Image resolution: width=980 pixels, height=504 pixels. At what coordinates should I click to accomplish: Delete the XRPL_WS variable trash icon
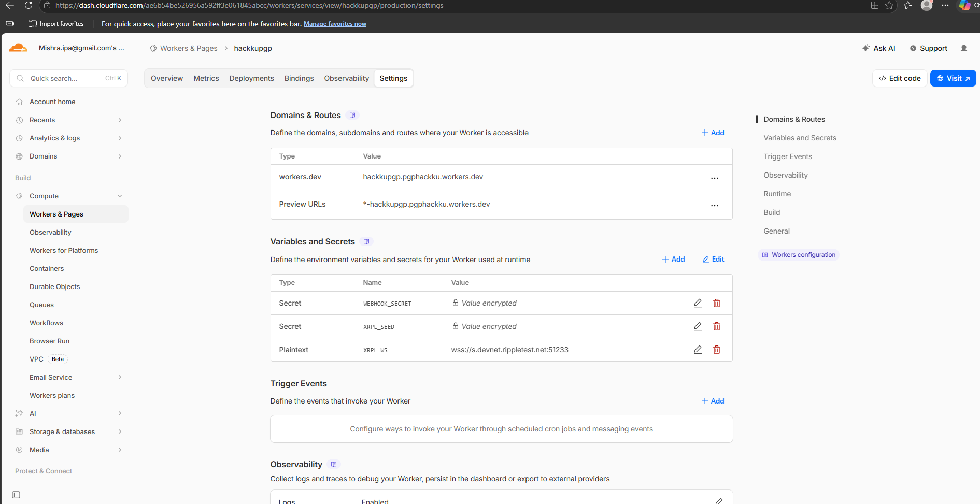coord(717,350)
